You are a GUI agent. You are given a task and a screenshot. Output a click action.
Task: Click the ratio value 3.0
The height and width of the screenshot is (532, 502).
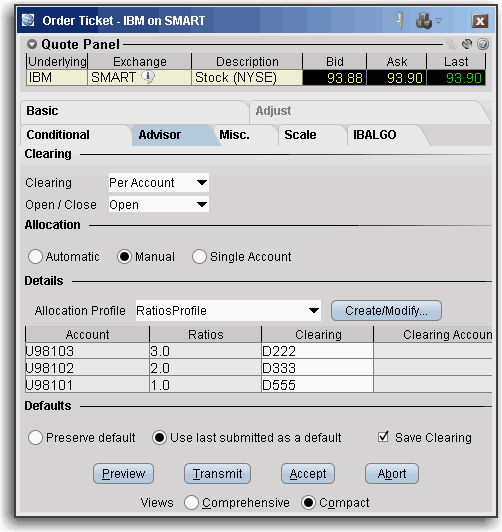205,351
